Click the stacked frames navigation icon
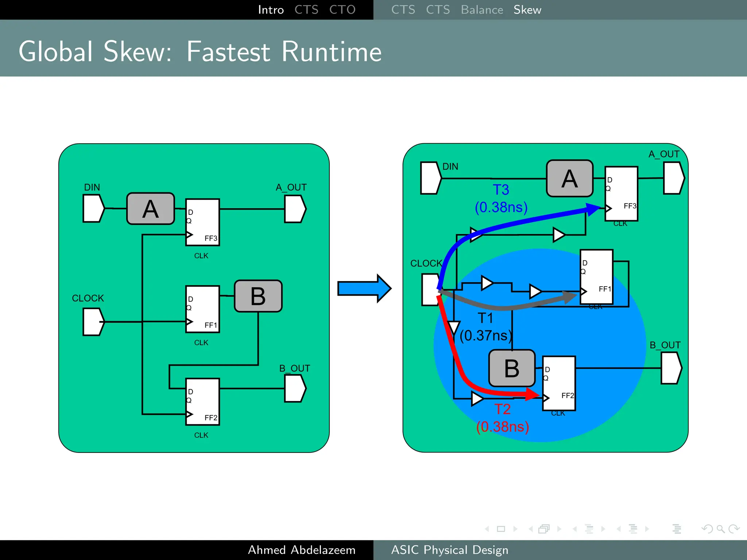Screen dimensions: 747x560 coord(544,529)
